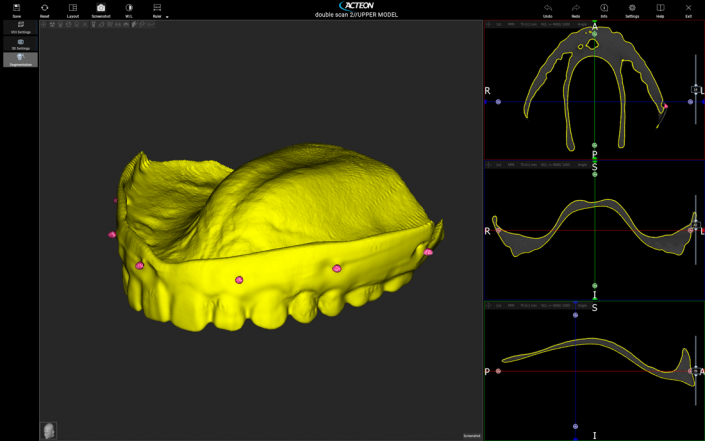
Task: Click the patient head orientation thumbnail
Action: point(48,431)
